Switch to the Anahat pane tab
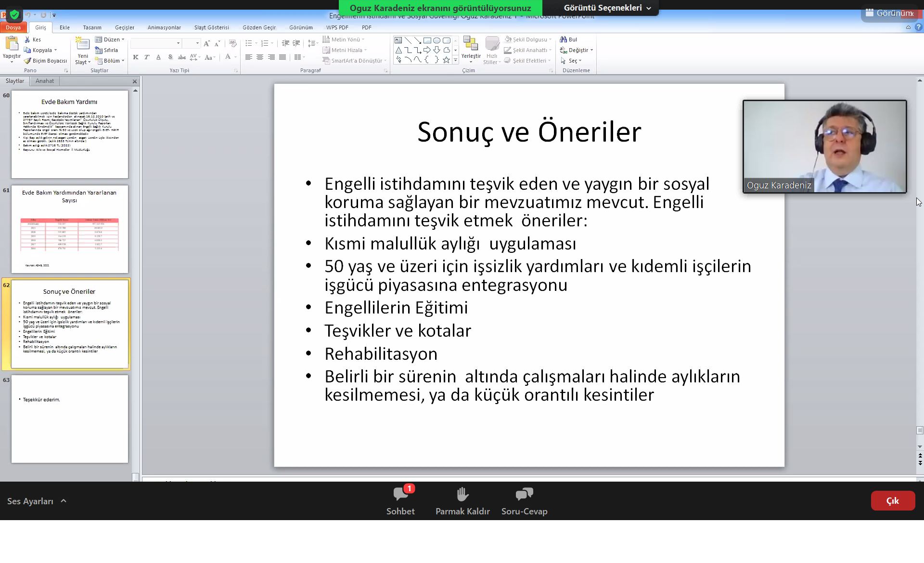 click(45, 81)
